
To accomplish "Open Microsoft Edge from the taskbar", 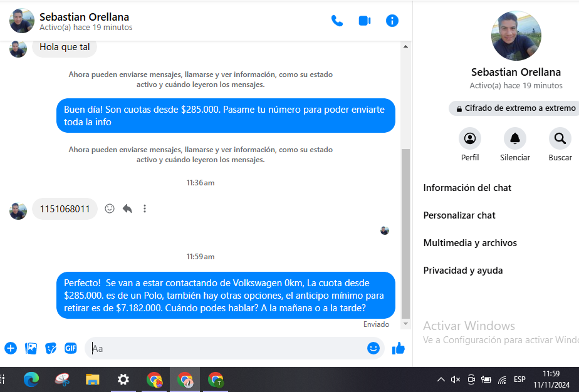I will 31,379.
